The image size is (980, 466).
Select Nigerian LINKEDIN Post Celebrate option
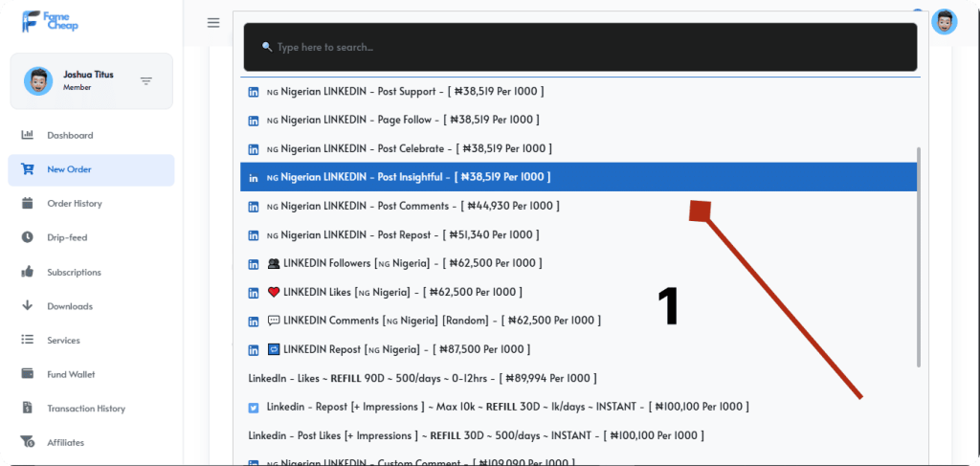coord(578,148)
